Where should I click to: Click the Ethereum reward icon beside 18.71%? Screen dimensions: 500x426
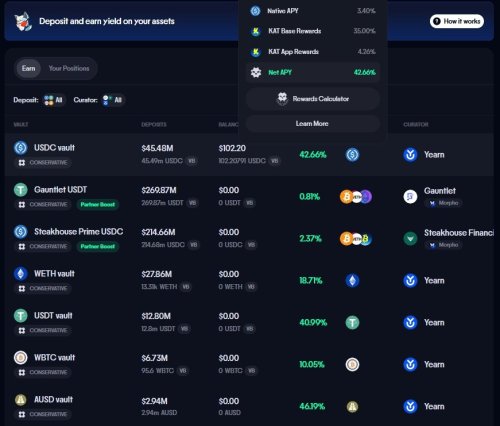point(352,281)
